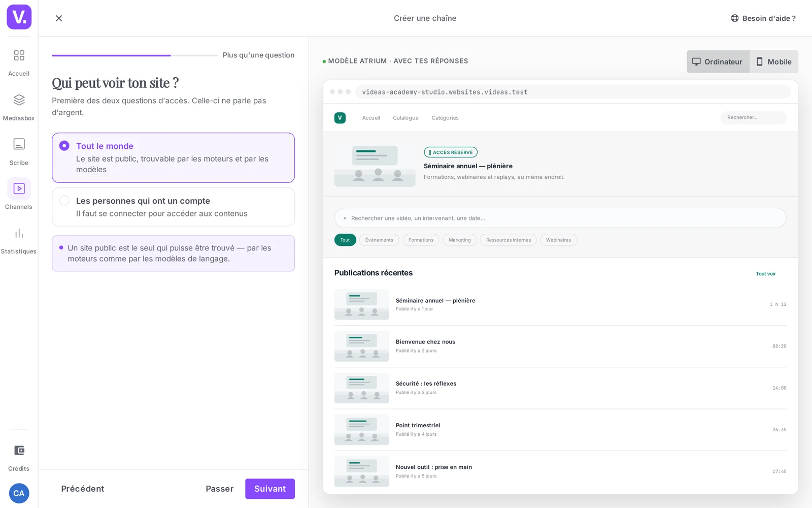Screen dimensions: 812x508
Task: Open Nouvel outil : prise en main thumbnail
Action: 362,471
